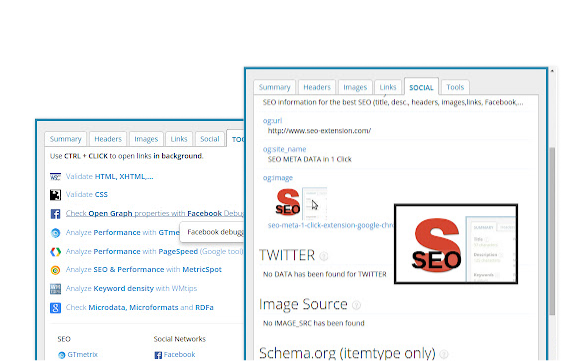Click the Google PageSpeed icon in the tools list

click(x=55, y=252)
